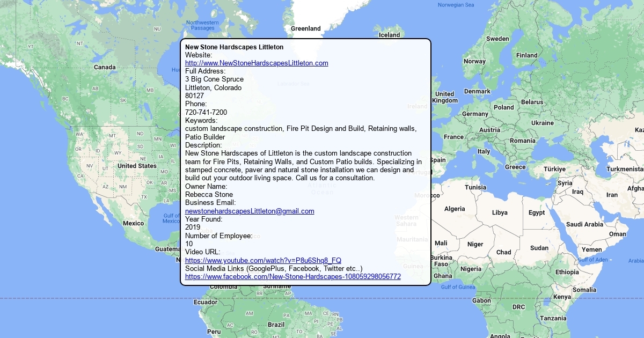Click the "Italy" map label
Screen dimensions: 644x338
484,151
